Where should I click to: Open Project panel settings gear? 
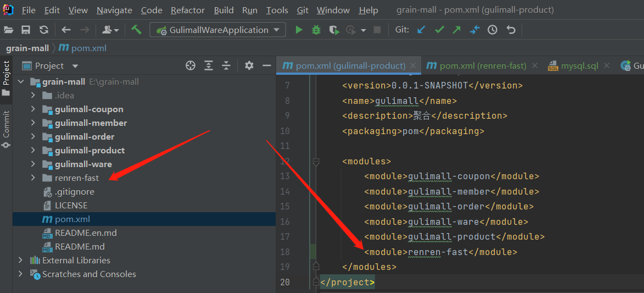(249, 65)
